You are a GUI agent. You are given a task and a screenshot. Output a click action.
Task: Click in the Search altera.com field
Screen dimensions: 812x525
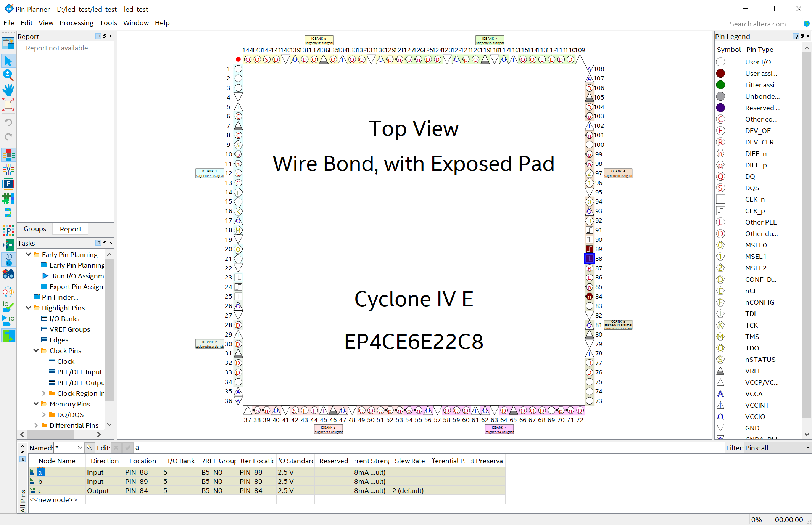[x=765, y=24]
